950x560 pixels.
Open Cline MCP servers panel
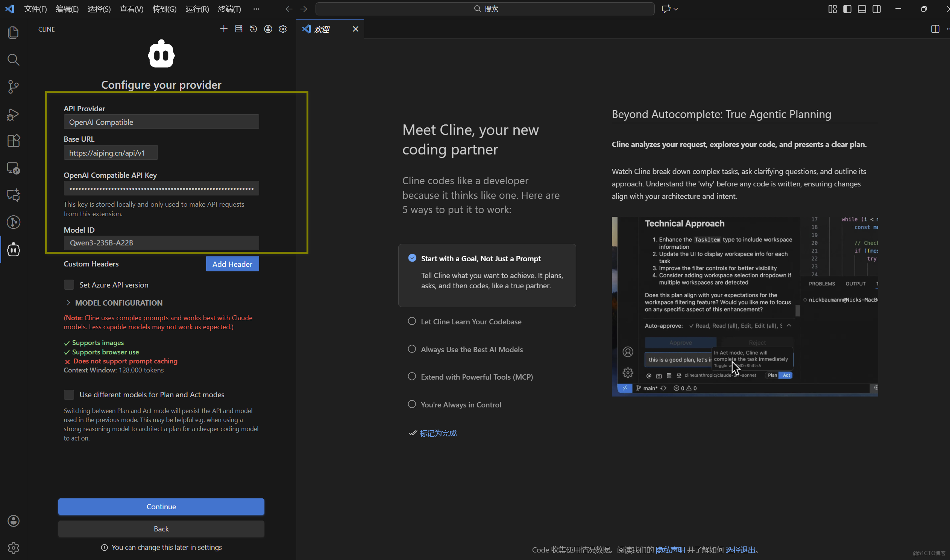pos(239,29)
